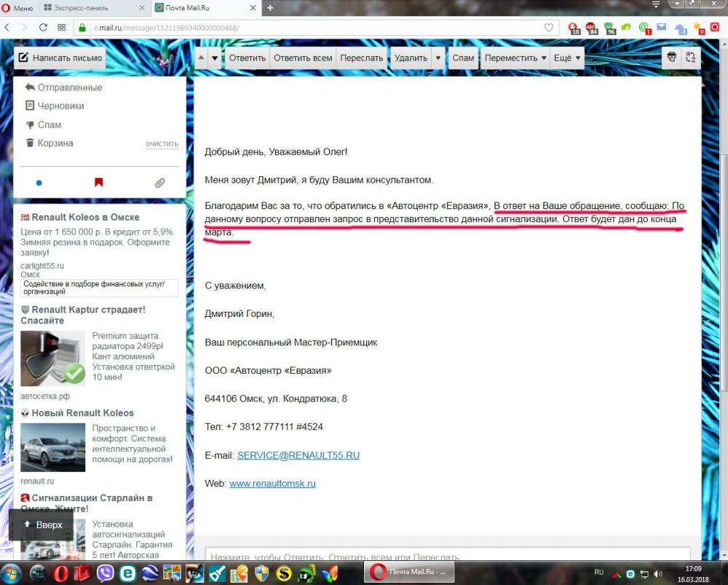Print the message using printer icon
728x585 pixels.
[x=671, y=58]
